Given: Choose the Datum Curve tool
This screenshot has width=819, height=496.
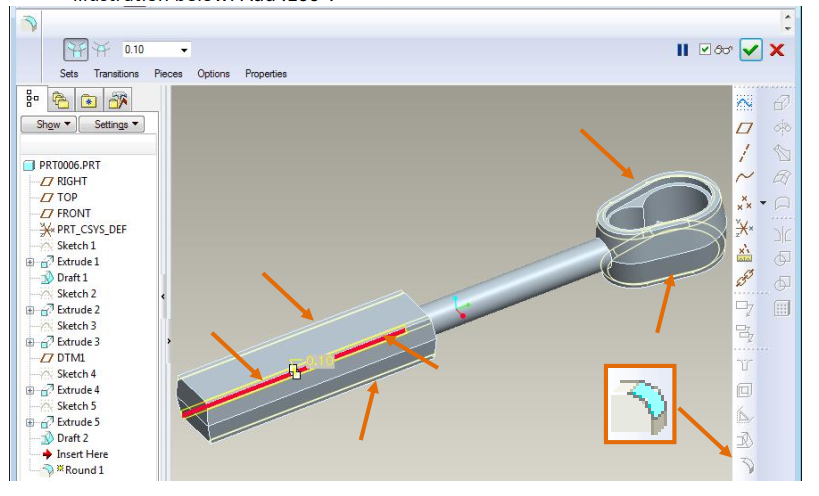Looking at the screenshot, I should (744, 178).
